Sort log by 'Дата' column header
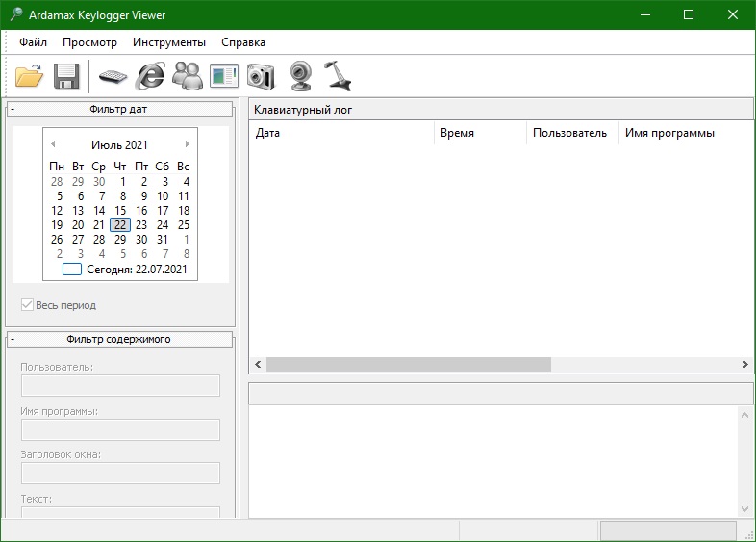This screenshot has width=756, height=542. pos(341,133)
